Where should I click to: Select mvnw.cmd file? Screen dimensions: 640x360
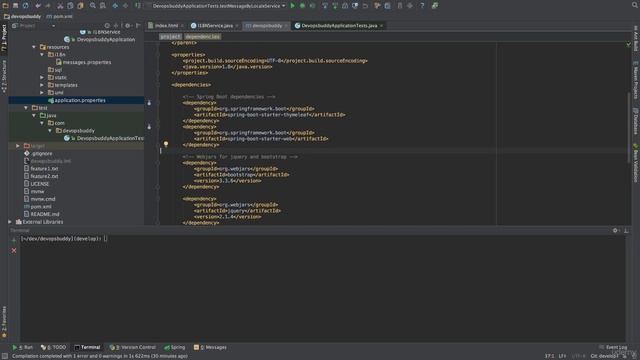tap(40, 199)
